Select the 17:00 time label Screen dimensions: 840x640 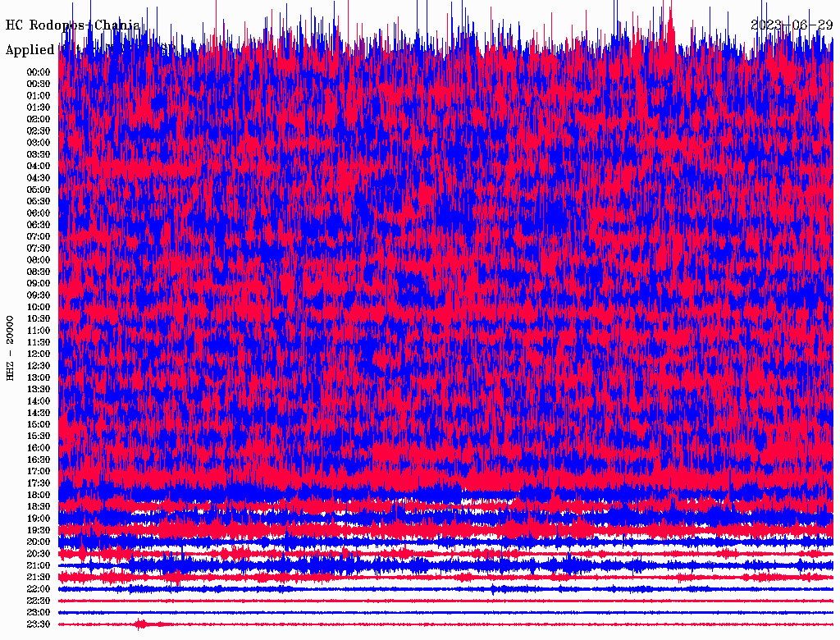pos(39,471)
